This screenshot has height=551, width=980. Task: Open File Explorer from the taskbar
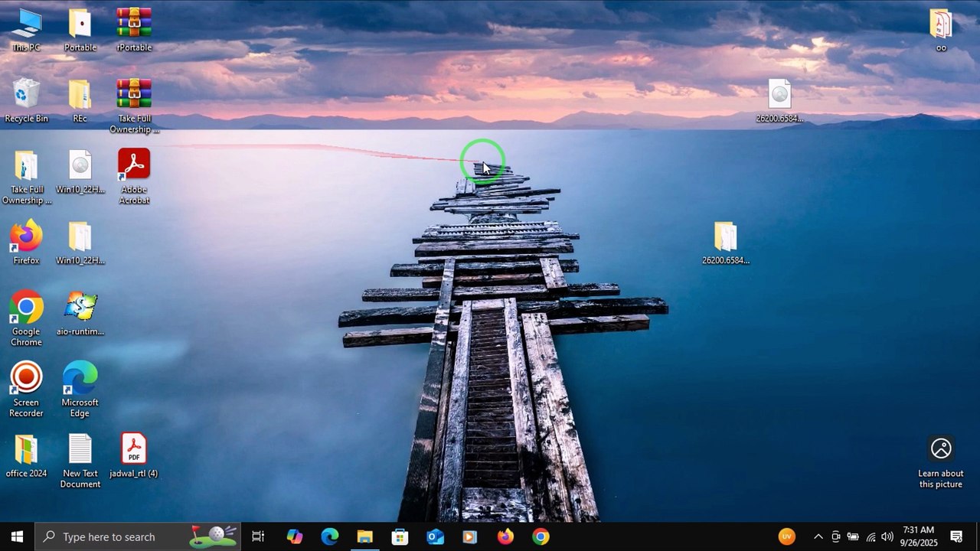pyautogui.click(x=365, y=536)
